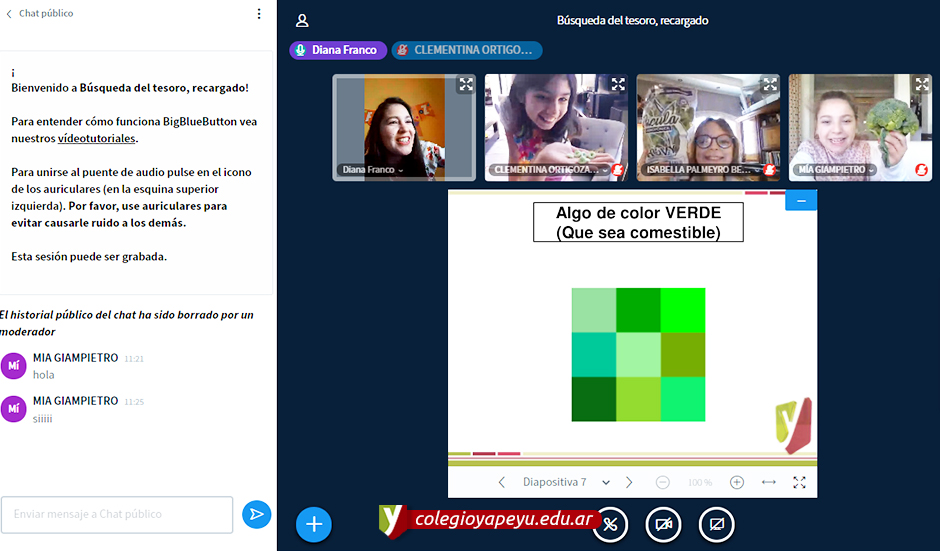The height and width of the screenshot is (551, 940).
Task: Toggle microphone mute button
Action: pos(610,524)
